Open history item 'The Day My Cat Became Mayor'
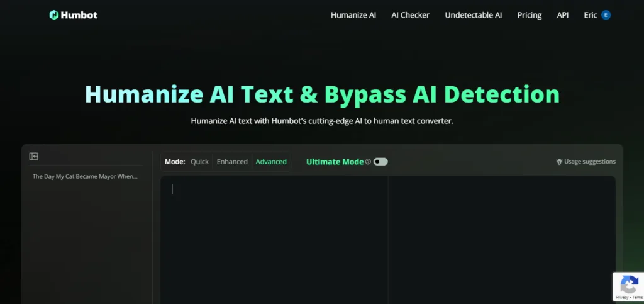 [x=85, y=176]
